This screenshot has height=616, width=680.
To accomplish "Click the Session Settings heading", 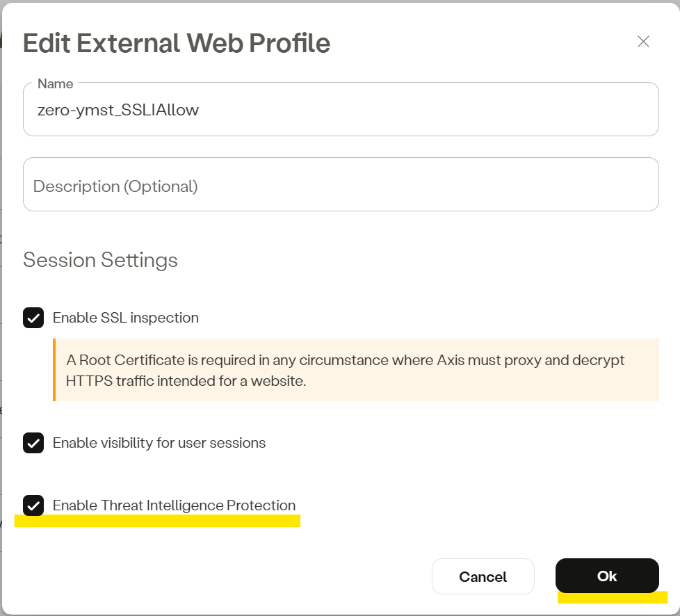I will click(x=100, y=260).
